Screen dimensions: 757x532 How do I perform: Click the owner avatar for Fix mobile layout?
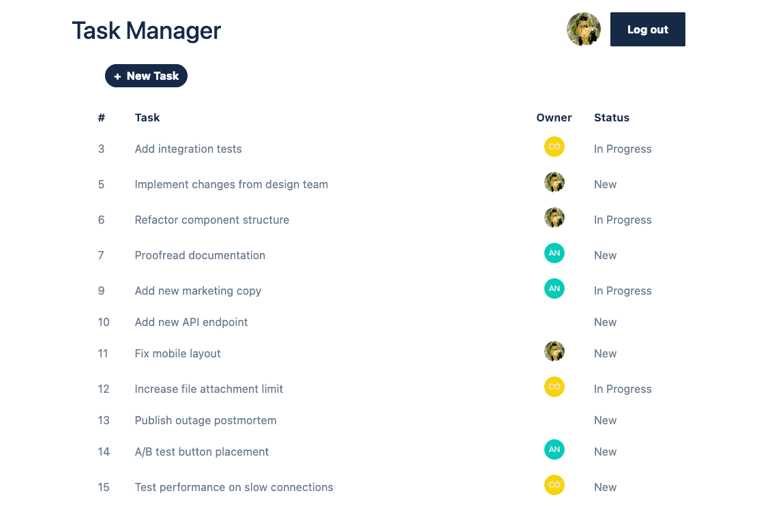click(554, 351)
